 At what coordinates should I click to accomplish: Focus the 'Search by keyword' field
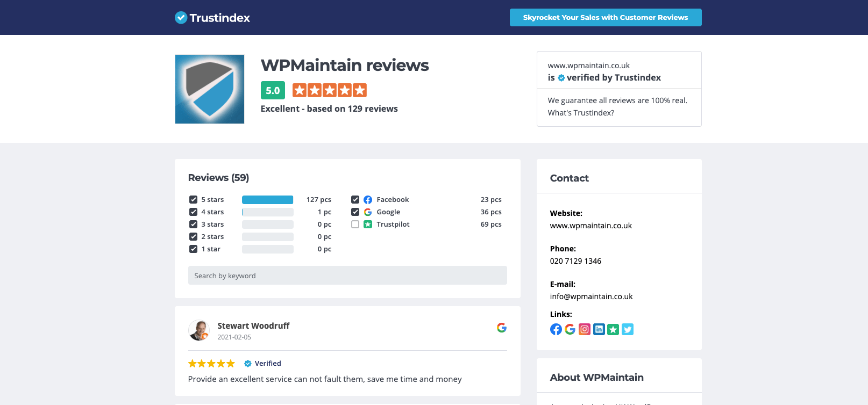tap(347, 276)
